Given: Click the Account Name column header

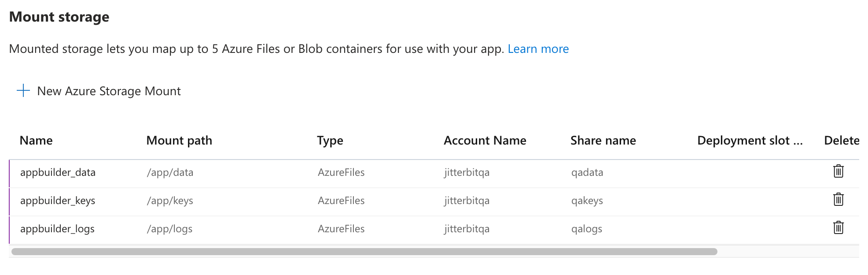Looking at the screenshot, I should click(x=485, y=141).
